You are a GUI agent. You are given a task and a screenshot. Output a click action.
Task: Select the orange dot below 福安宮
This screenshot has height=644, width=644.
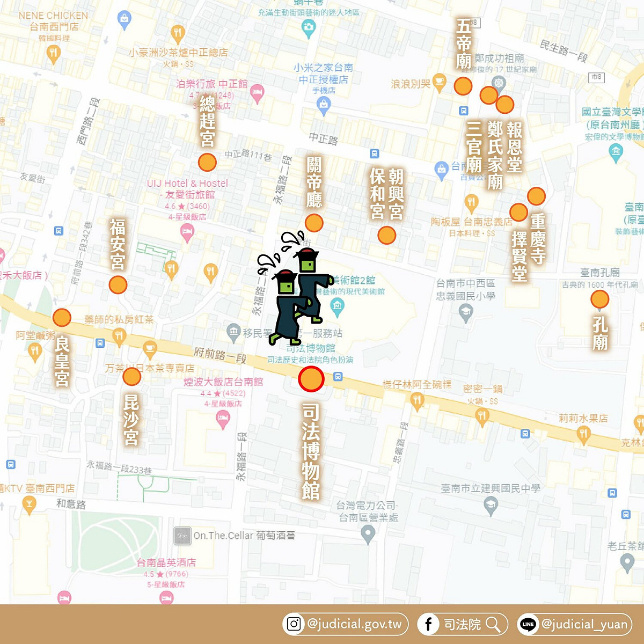tap(118, 284)
